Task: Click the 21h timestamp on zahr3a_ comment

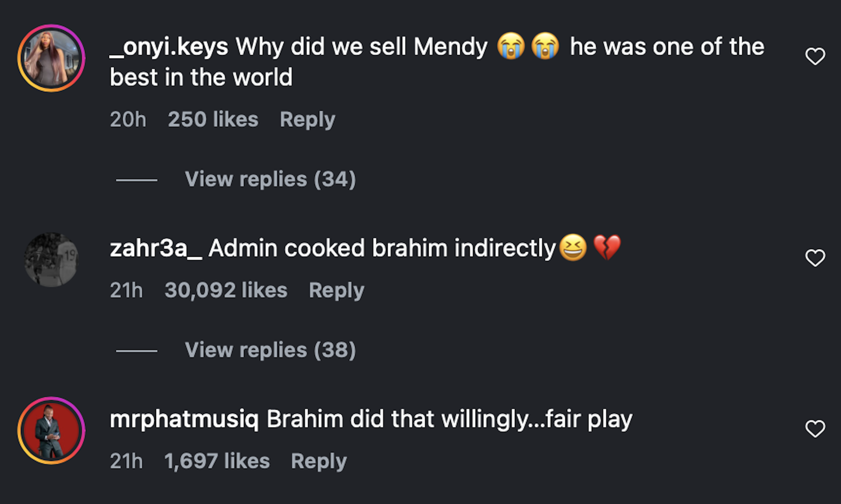Action: (x=126, y=290)
